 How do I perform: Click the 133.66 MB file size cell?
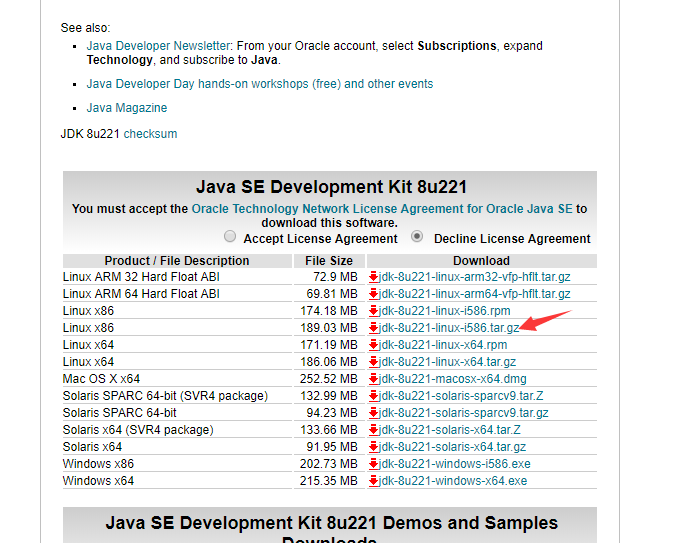coord(329,430)
